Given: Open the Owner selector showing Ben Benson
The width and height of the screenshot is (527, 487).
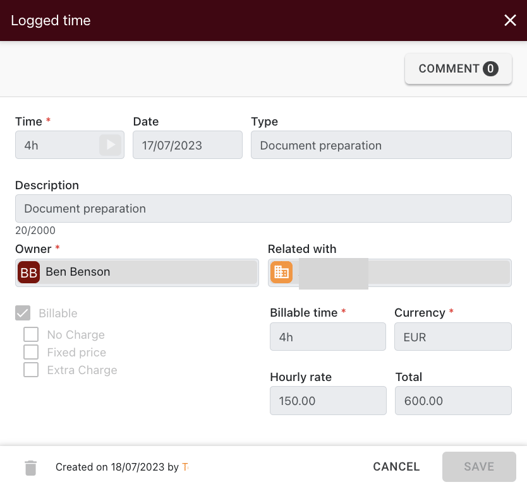Looking at the screenshot, I should click(x=137, y=272).
